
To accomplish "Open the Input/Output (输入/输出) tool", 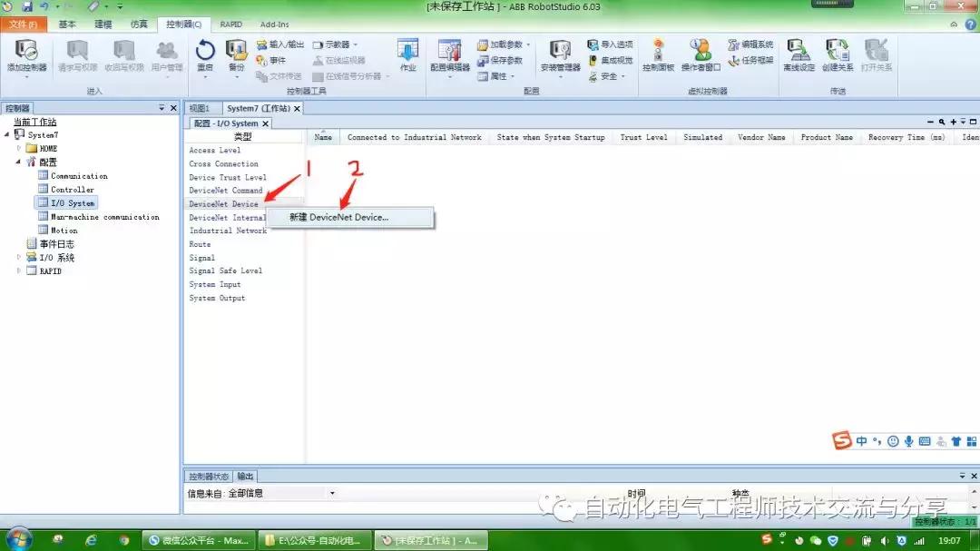I will point(280,44).
